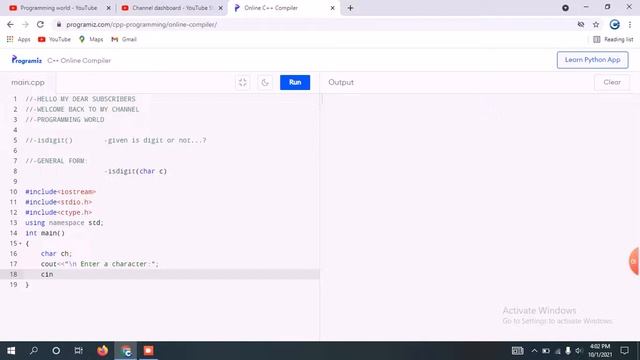
Task: Go forward in browser history
Action: pyautogui.click(x=25, y=24)
